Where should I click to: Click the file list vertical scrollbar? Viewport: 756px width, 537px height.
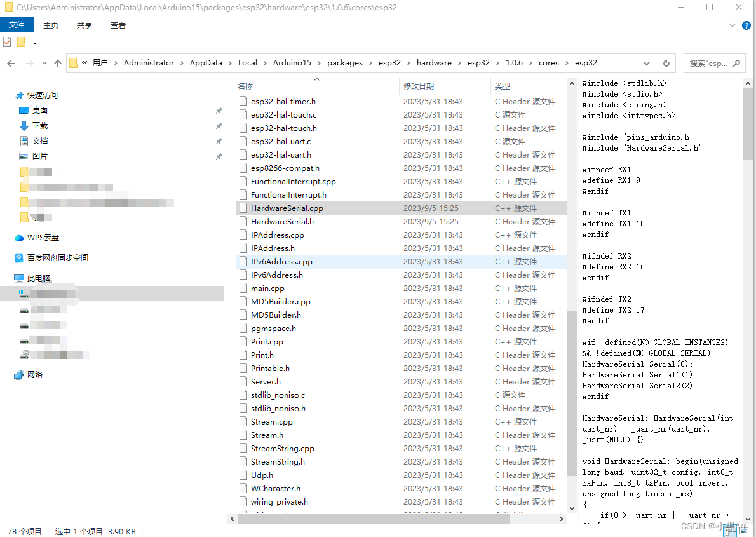pyautogui.click(x=572, y=393)
